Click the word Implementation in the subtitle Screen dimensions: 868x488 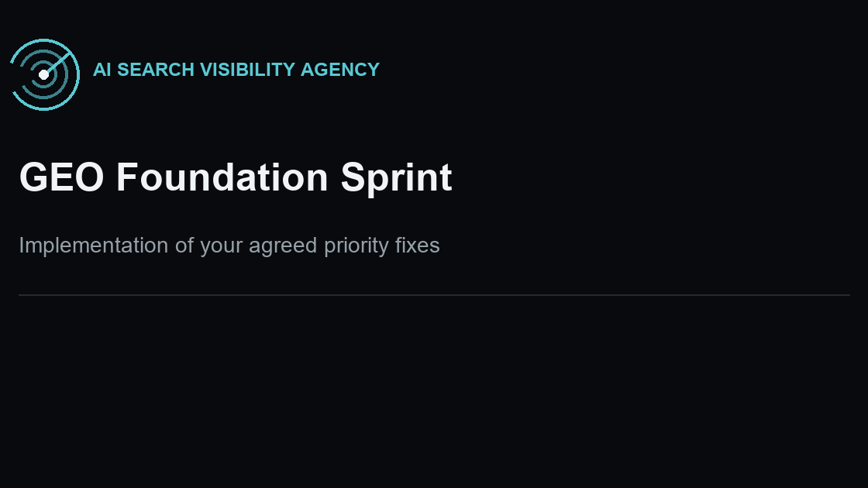pos(94,246)
